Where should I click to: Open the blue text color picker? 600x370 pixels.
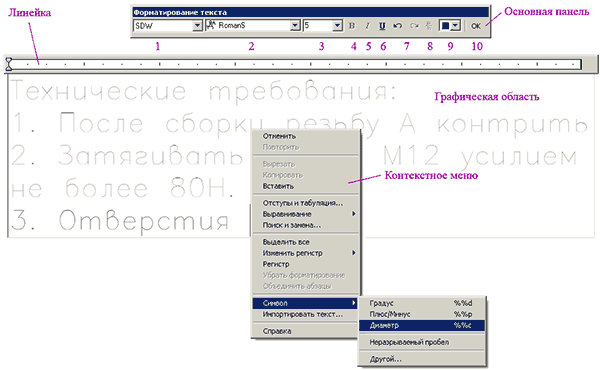click(x=450, y=26)
